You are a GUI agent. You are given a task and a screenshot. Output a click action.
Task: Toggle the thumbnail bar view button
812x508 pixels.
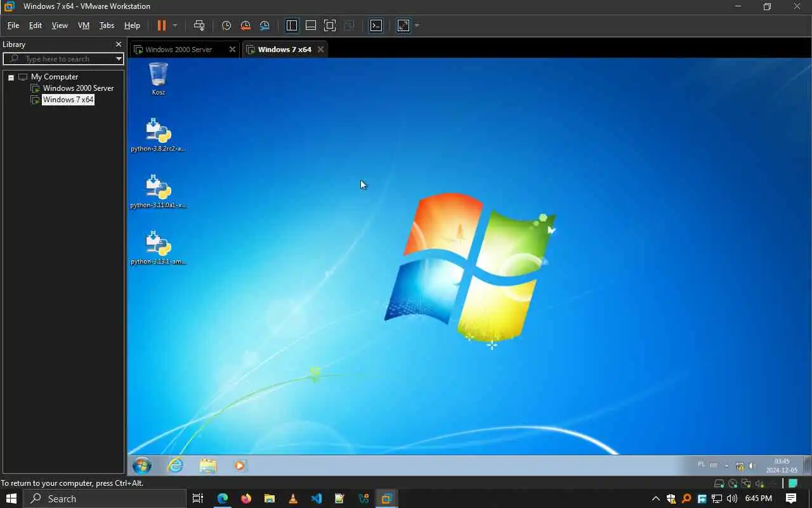coord(311,25)
